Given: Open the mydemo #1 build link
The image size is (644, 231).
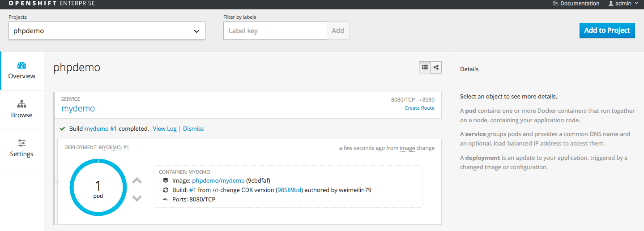Looking at the screenshot, I should pyautogui.click(x=101, y=128).
